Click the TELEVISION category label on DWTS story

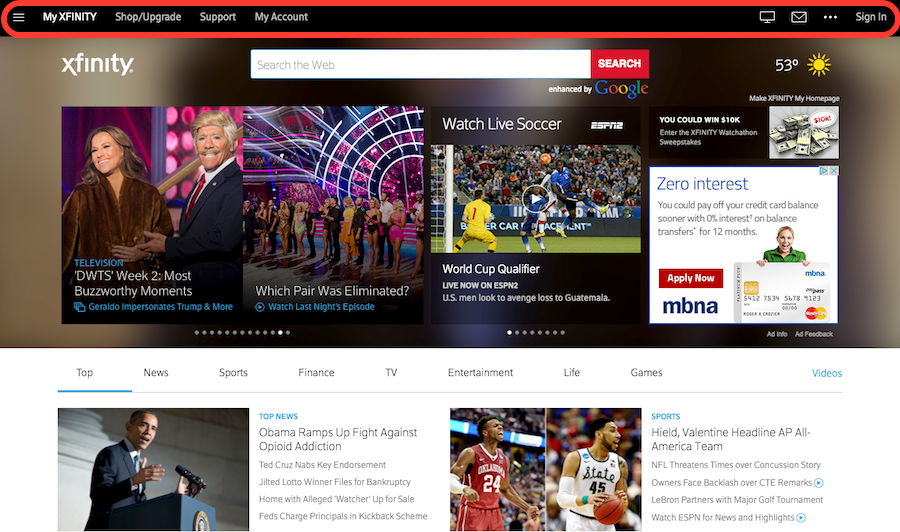(x=99, y=263)
